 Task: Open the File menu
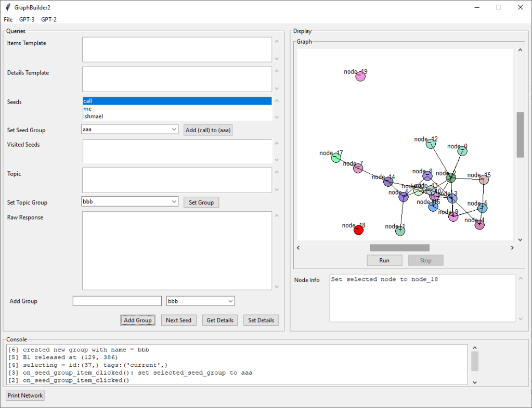point(8,19)
